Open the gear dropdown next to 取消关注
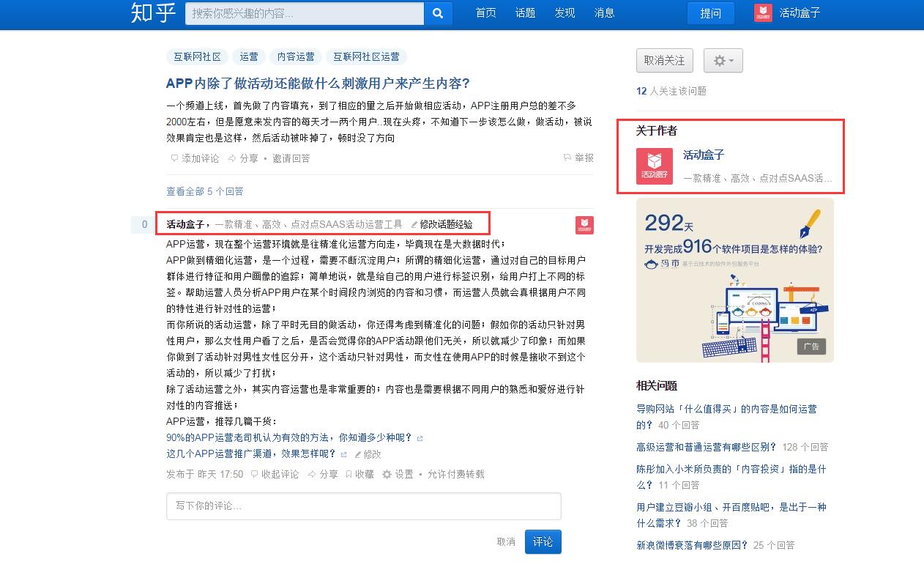 tap(723, 61)
